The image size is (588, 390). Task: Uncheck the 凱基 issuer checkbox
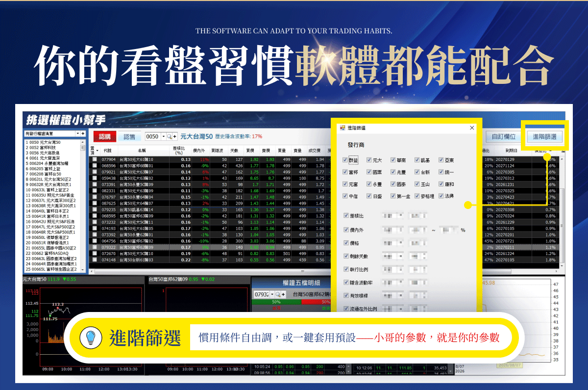point(417,160)
